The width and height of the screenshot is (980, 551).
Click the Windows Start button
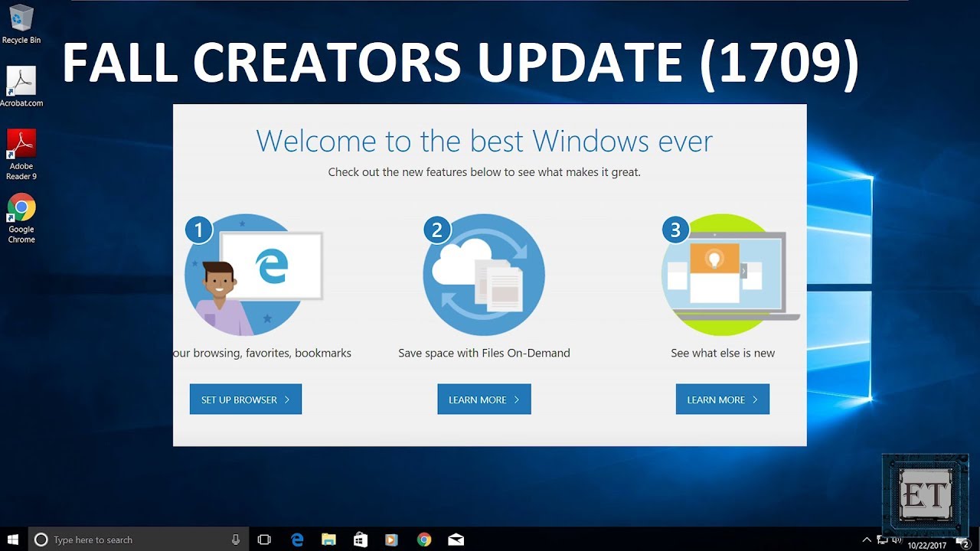click(13, 540)
